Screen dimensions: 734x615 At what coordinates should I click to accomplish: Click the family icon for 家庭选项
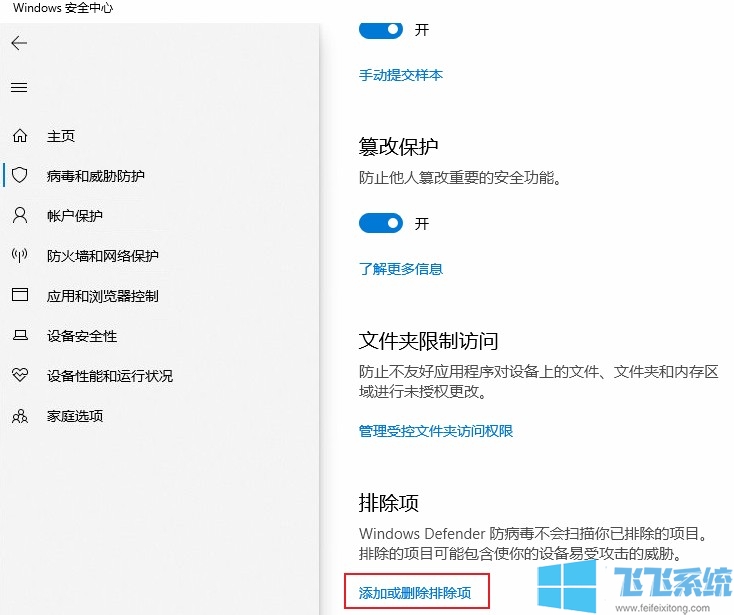click(20, 416)
